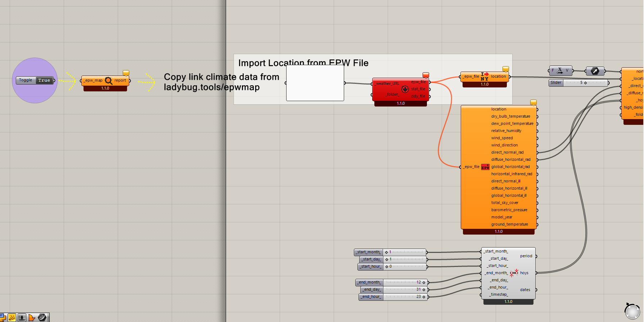The height and width of the screenshot is (322, 644).
Task: Open the red error balloon on weather component
Action: (426, 75)
